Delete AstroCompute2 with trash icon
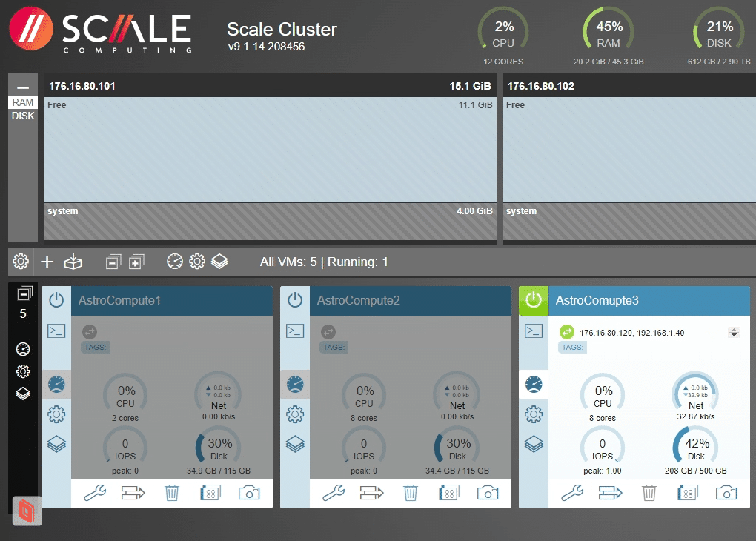This screenshot has height=541, width=756. pyautogui.click(x=411, y=494)
